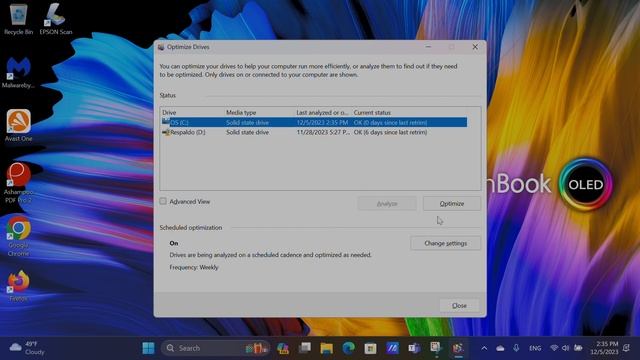The height and width of the screenshot is (360, 640).
Task: Open Ashampoo PDF Pro 2 shortcut
Action: [18, 183]
